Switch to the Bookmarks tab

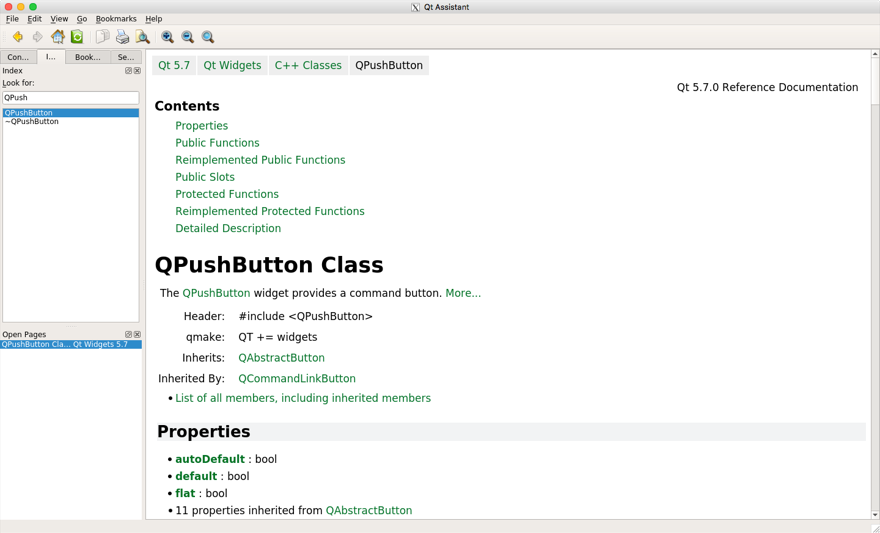coord(88,57)
